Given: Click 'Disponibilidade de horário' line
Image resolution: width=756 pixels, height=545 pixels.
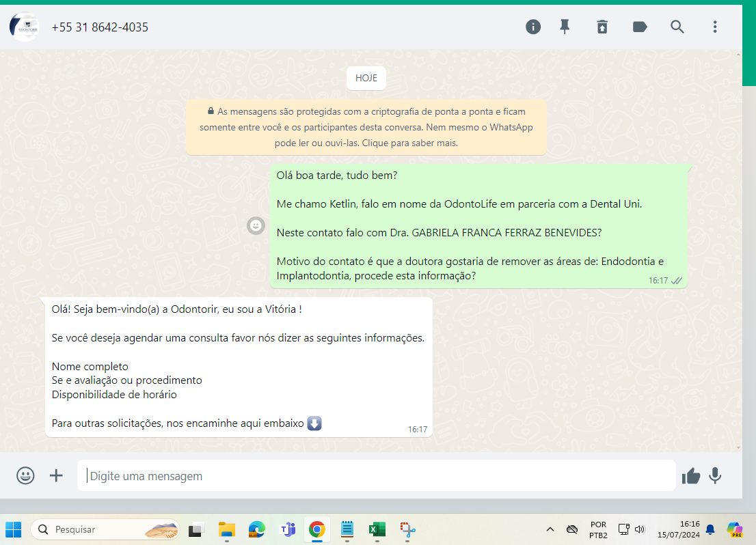Looking at the screenshot, I should click(x=114, y=395).
